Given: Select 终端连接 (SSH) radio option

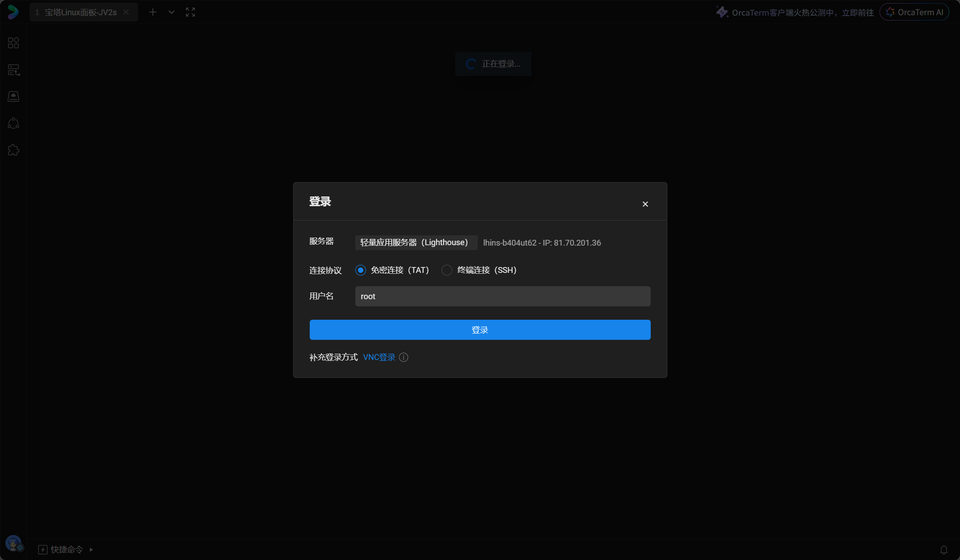Looking at the screenshot, I should tap(446, 270).
